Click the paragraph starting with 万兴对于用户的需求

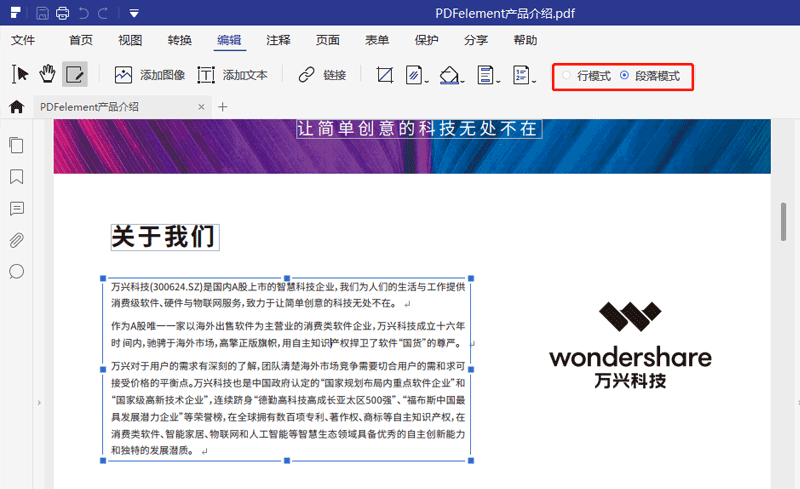[288, 408]
